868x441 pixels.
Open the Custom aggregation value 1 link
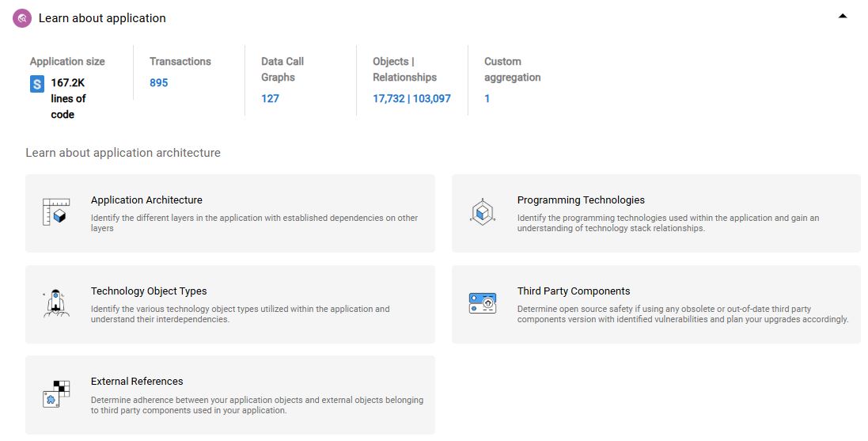coord(487,99)
